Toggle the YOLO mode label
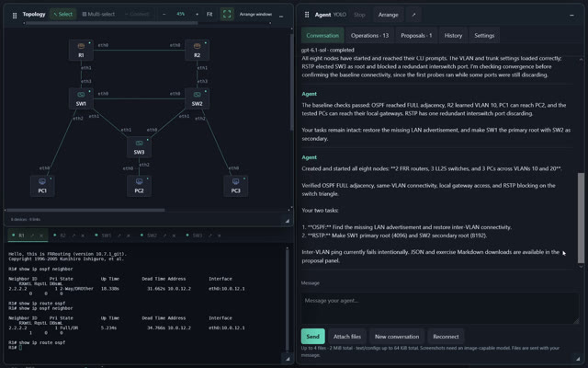Screen dimensions: 588x368 coord(340,15)
